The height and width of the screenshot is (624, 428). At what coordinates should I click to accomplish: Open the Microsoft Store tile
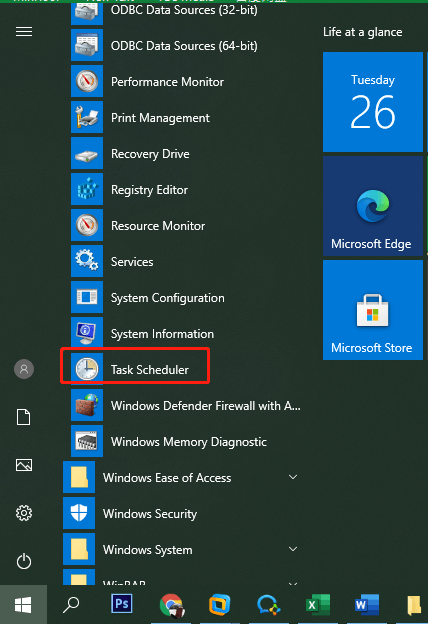373,310
